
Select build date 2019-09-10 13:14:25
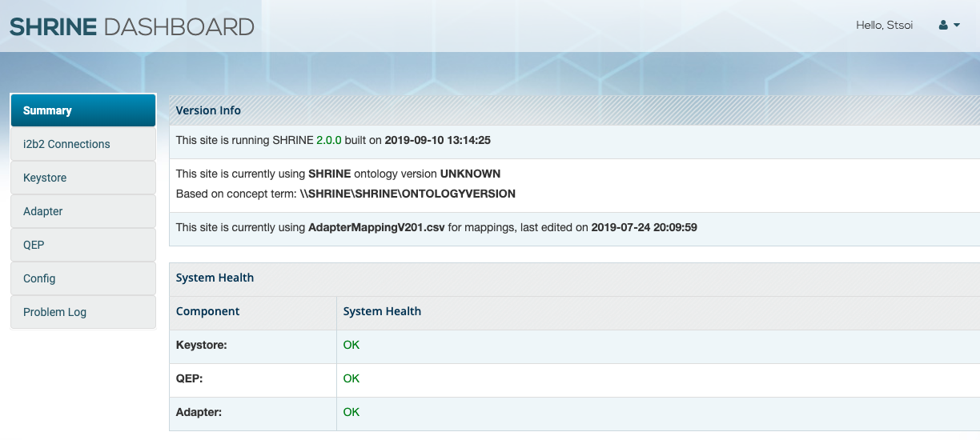438,139
